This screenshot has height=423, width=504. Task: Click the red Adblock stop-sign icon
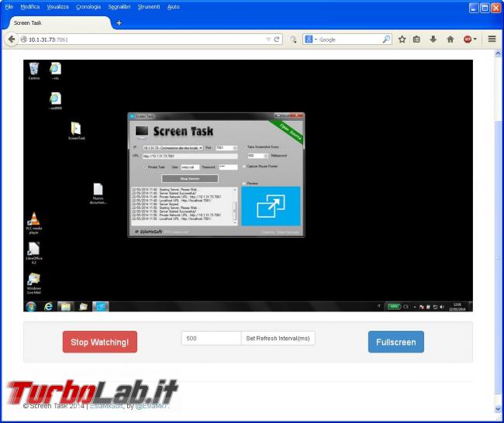[468, 40]
